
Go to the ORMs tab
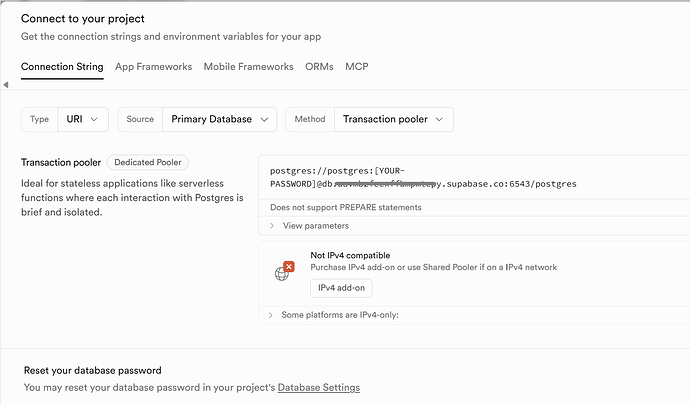319,67
